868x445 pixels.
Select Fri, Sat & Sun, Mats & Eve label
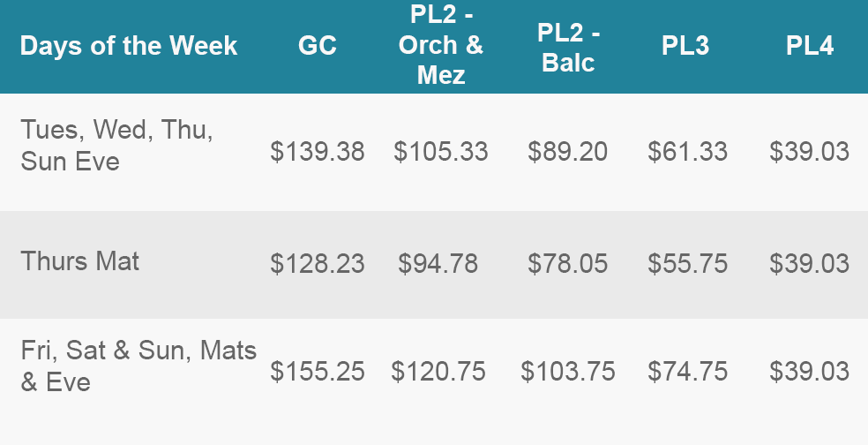point(138,366)
